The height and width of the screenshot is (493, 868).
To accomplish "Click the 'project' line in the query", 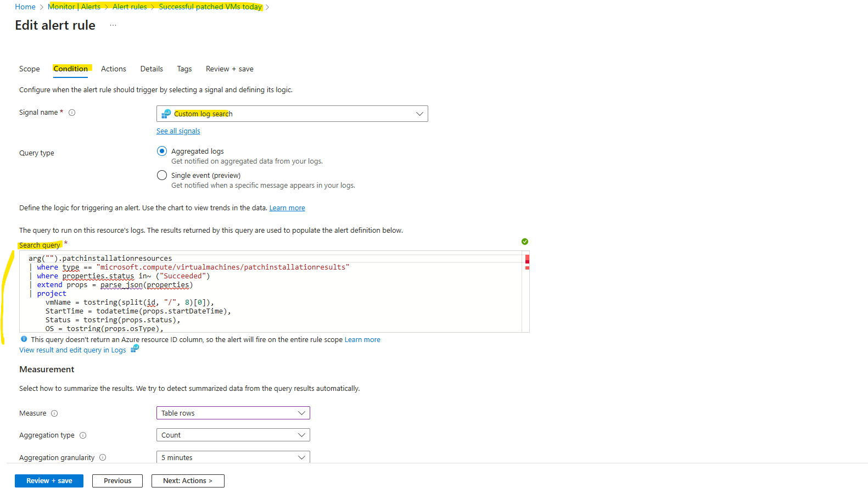I will [x=52, y=293].
